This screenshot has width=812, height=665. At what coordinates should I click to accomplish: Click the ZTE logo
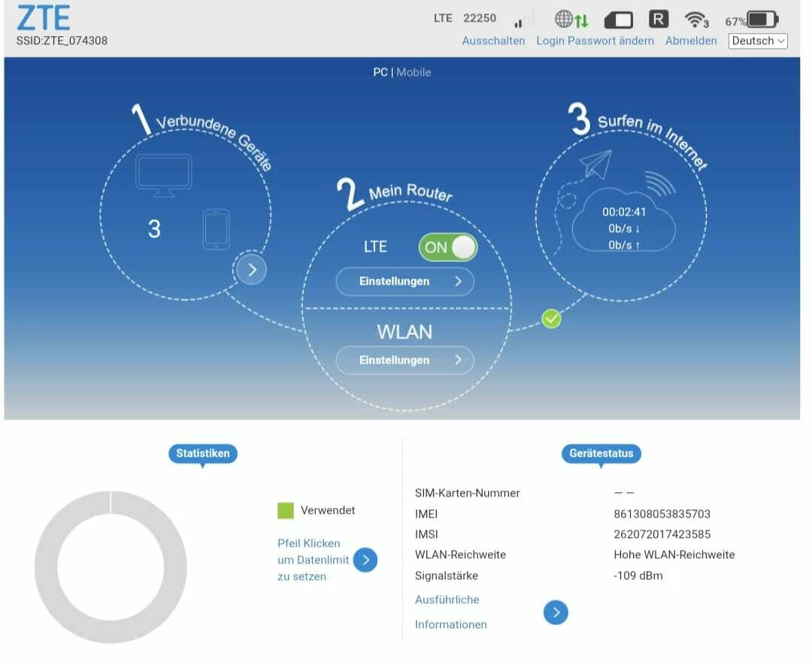point(44,17)
